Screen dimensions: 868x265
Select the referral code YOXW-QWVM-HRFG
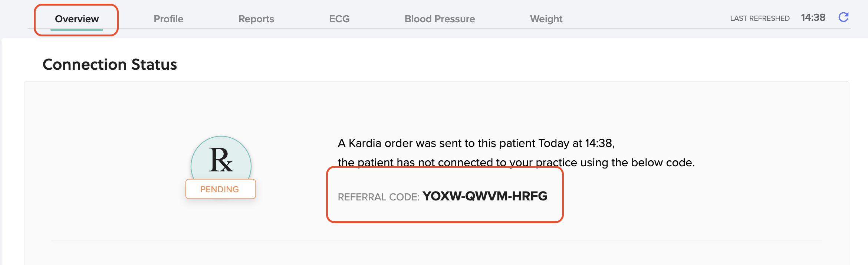click(485, 196)
